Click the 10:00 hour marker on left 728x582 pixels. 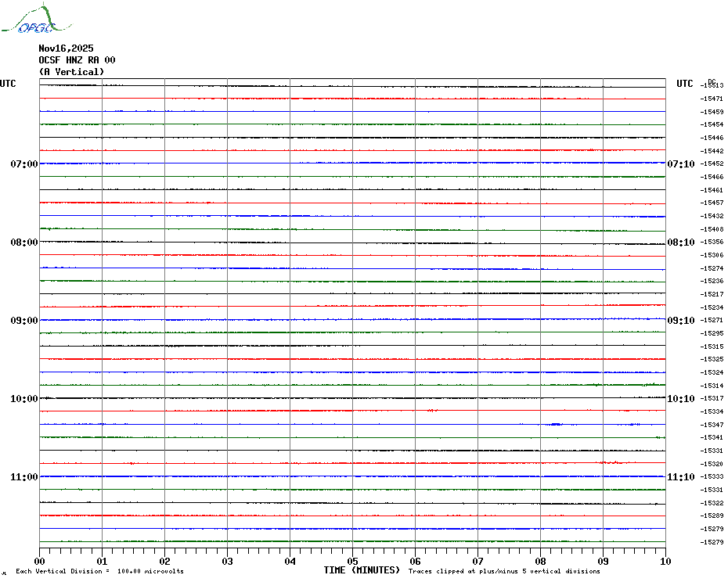(23, 399)
